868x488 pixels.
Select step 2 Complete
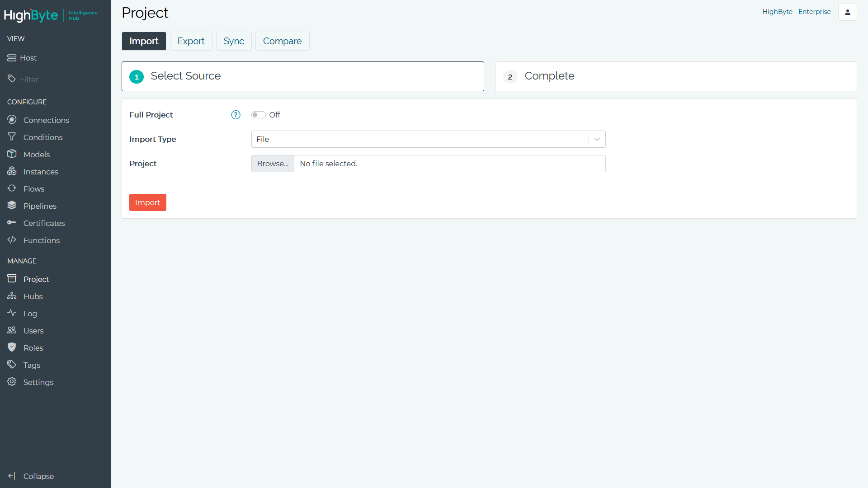[x=676, y=76]
